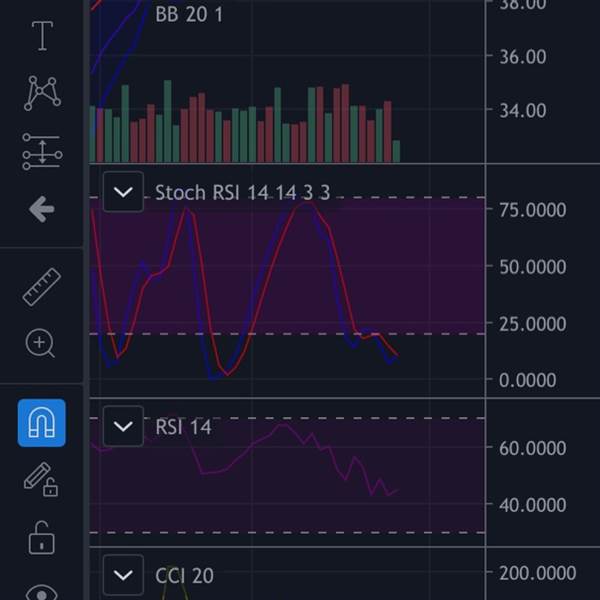This screenshot has height=600, width=600.
Task: Click the 75.0000 Stoch RSI scale value
Action: click(x=533, y=210)
